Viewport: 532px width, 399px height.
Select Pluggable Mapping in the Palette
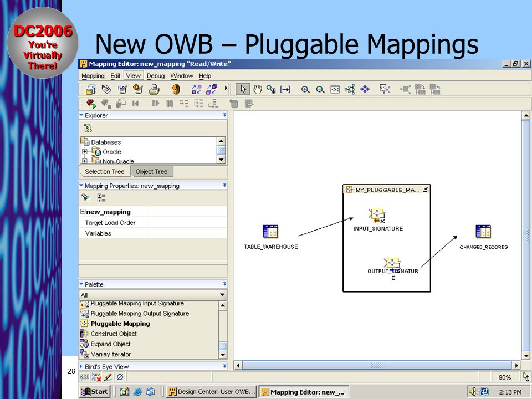point(120,323)
